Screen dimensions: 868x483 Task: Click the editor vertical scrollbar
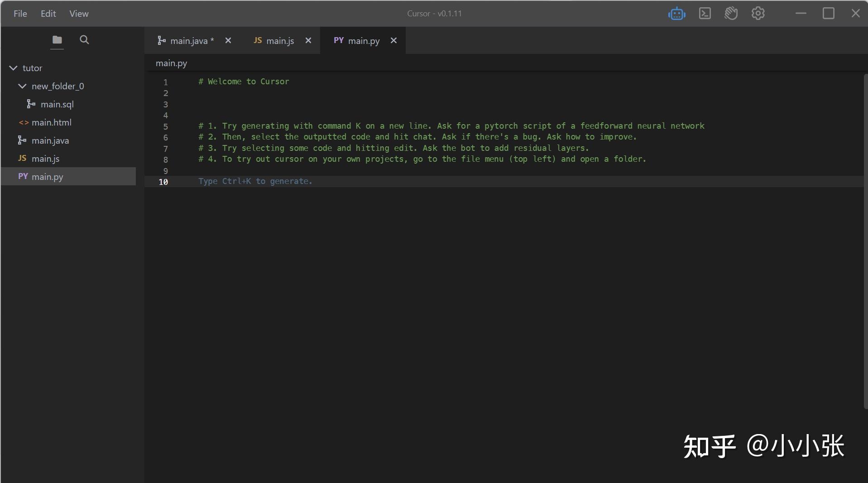click(865, 240)
